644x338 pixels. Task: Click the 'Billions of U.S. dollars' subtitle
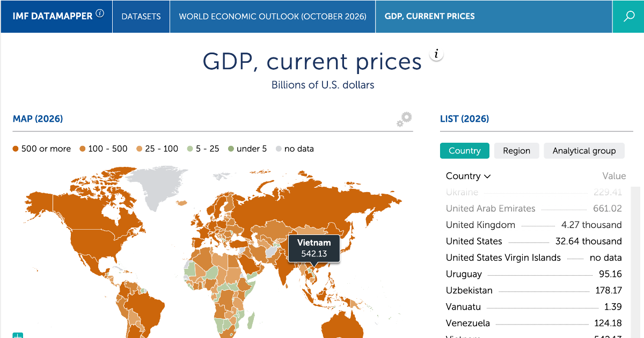pyautogui.click(x=323, y=85)
